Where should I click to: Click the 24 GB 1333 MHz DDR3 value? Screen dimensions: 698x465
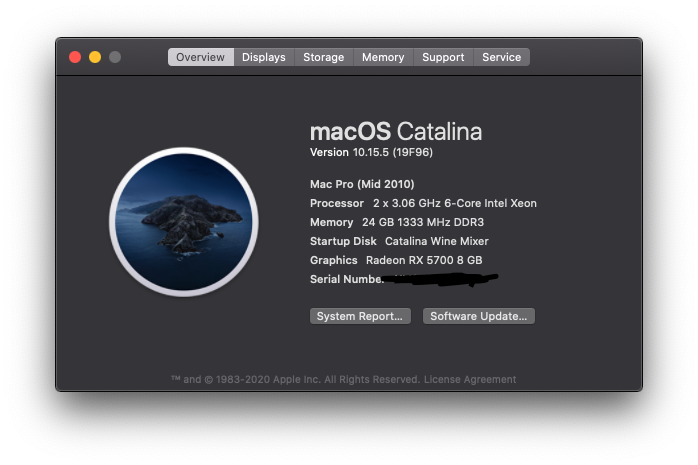[x=423, y=222]
